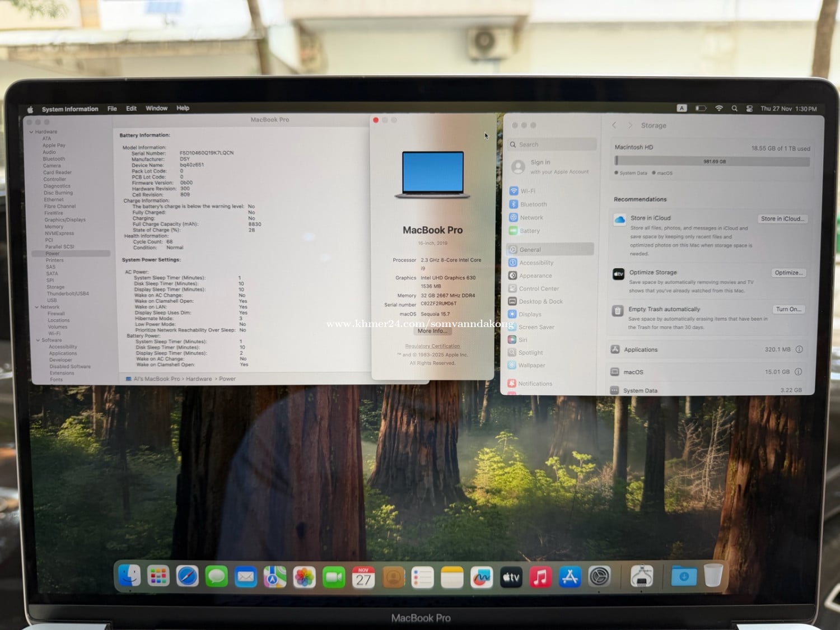The width and height of the screenshot is (840, 630).
Task: Select Battery in the Settings sidebar
Action: coord(529,231)
